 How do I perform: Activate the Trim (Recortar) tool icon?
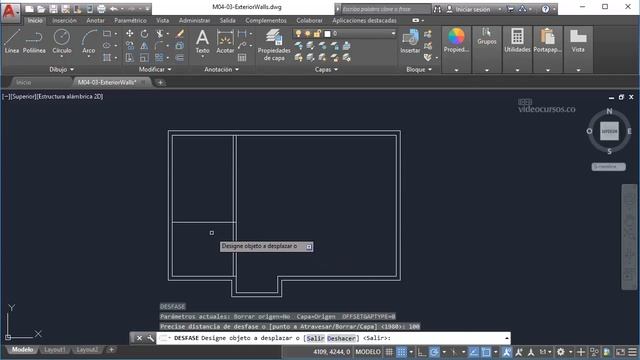pos(160,33)
